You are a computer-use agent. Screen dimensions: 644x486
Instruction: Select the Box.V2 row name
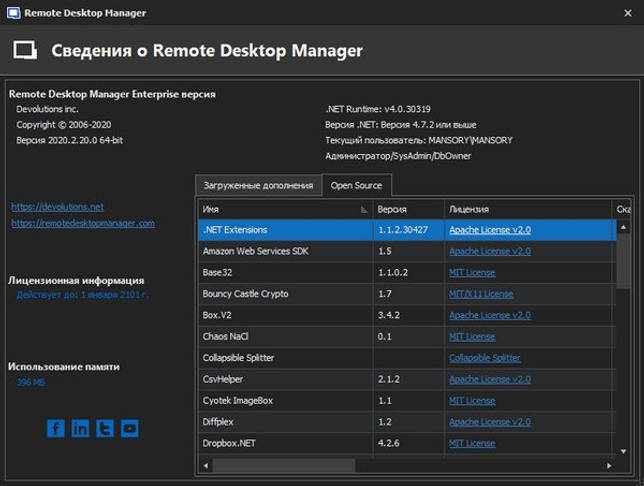tap(217, 315)
